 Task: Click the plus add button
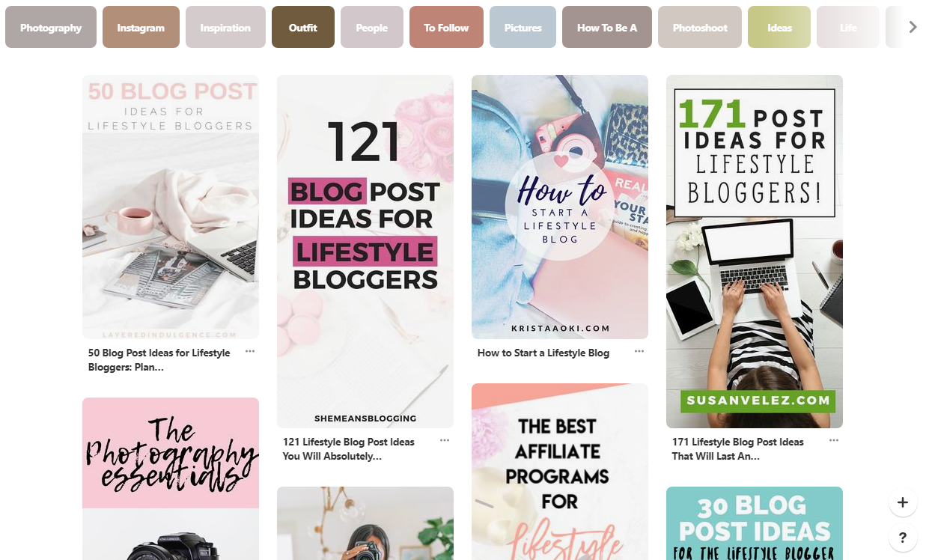903,502
